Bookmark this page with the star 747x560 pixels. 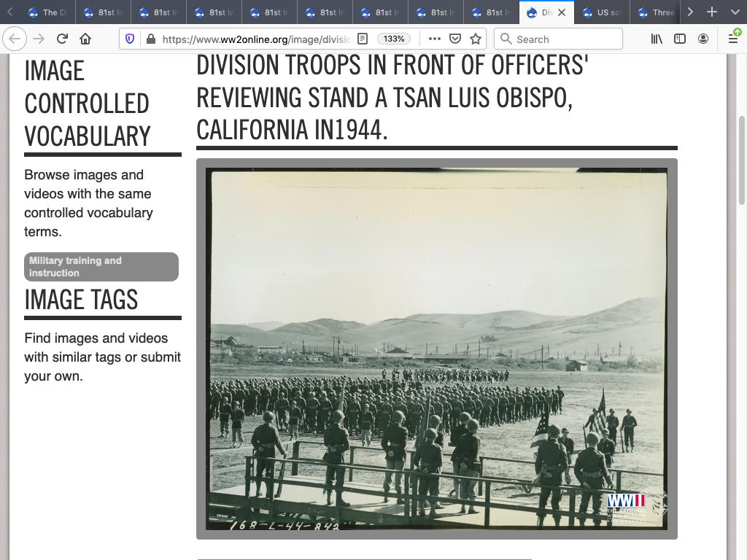(x=476, y=39)
